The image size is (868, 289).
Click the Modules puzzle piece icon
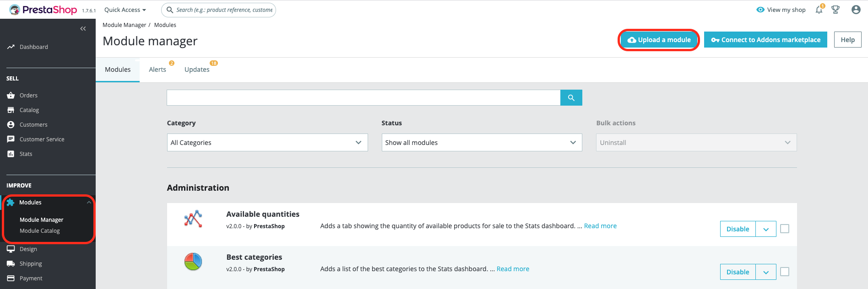(x=11, y=203)
